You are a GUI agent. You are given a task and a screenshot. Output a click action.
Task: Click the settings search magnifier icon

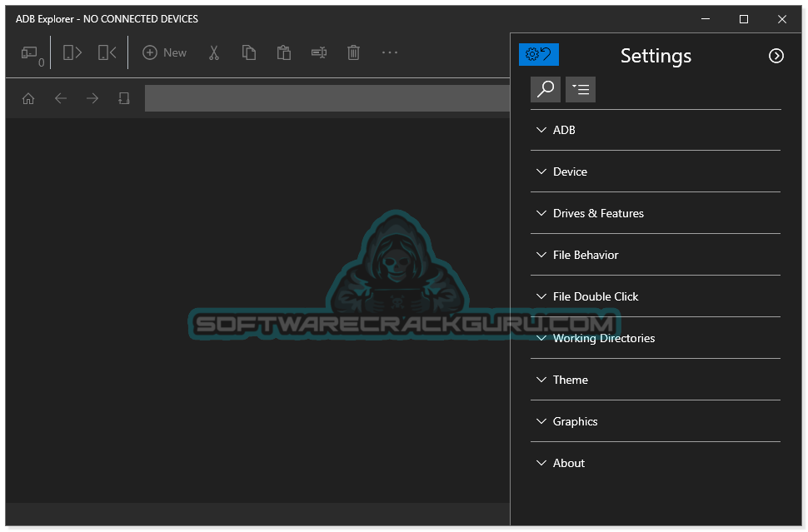pos(546,90)
